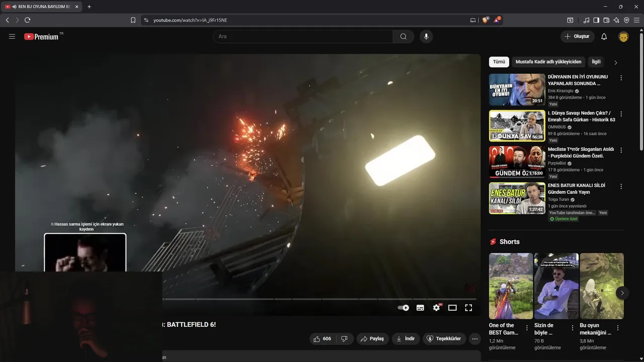Open Bu oyun mekaniğini short thumbnail
The width and height of the screenshot is (644, 362).
[602, 286]
